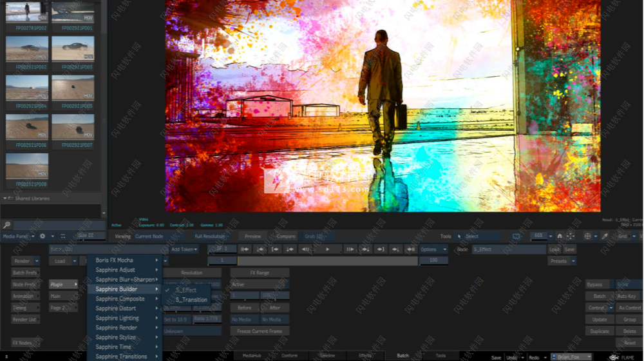
Task: Step forward one frame in transport controls
Action: (350, 249)
